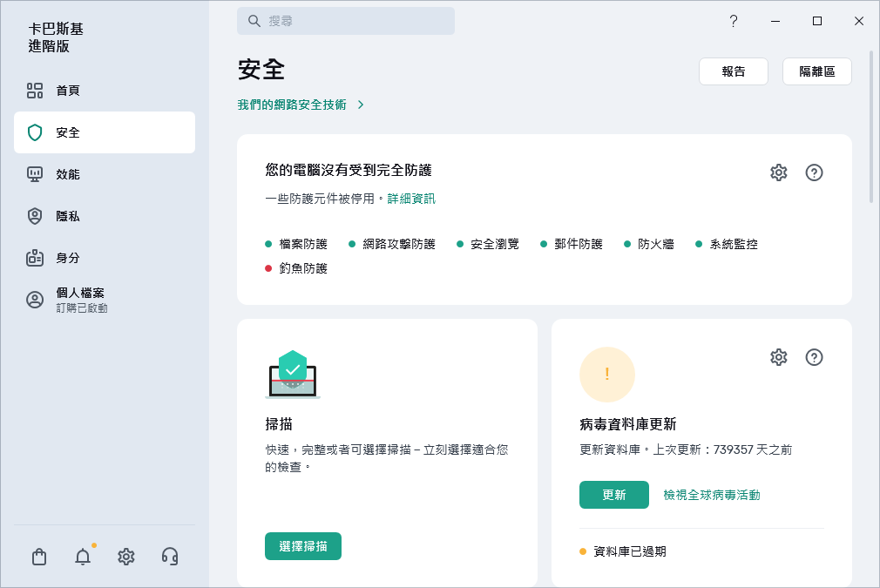Click the headset support icon
The height and width of the screenshot is (588, 880).
(169, 556)
